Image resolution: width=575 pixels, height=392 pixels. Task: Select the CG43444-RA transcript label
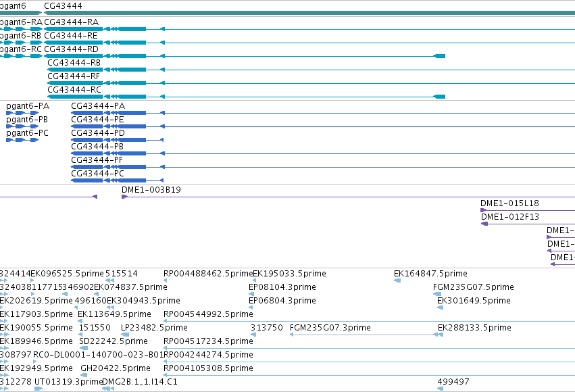[71, 22]
